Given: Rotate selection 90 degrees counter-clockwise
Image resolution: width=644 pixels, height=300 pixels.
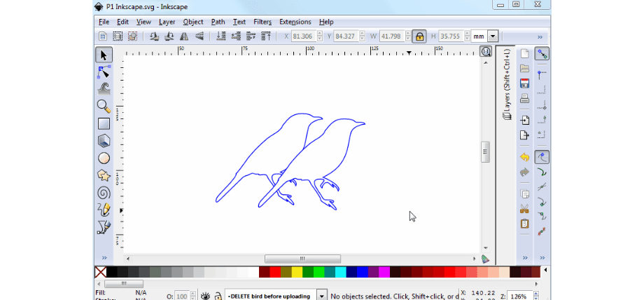Looking at the screenshot, I should (155, 36).
